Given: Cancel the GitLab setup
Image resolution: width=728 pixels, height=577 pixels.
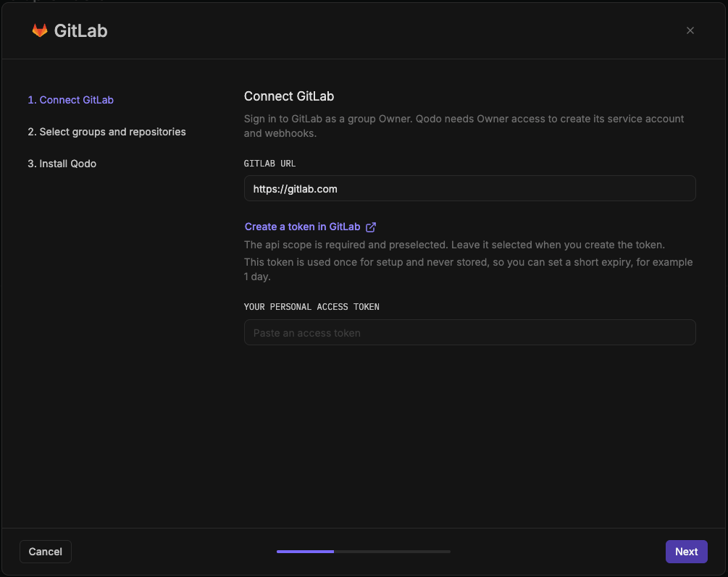Looking at the screenshot, I should (46, 552).
